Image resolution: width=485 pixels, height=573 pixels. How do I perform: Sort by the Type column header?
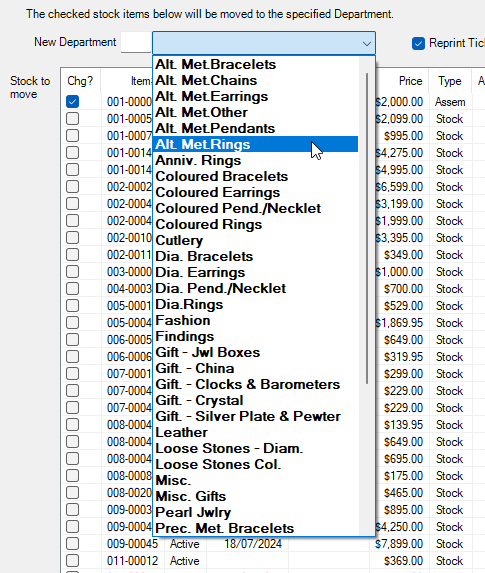pos(450,81)
